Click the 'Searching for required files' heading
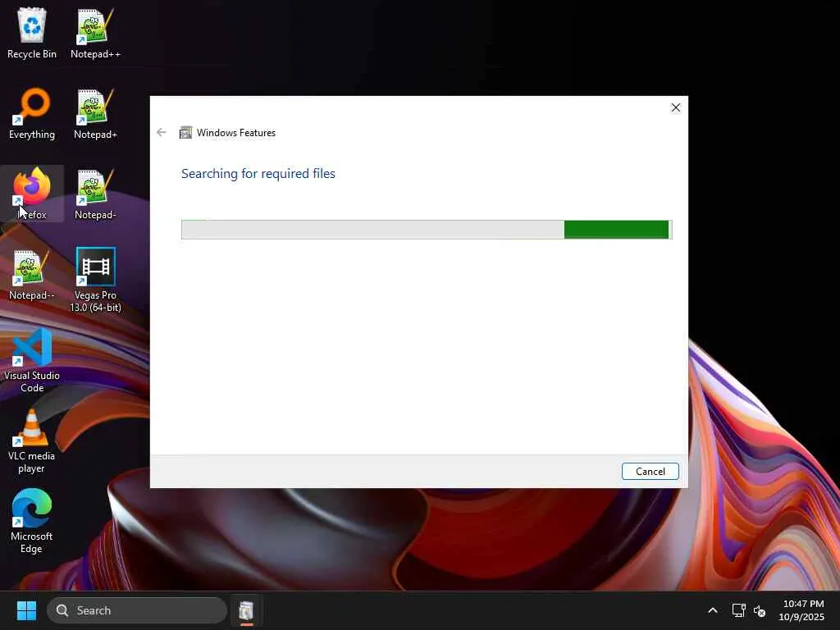The image size is (840, 630). click(258, 174)
